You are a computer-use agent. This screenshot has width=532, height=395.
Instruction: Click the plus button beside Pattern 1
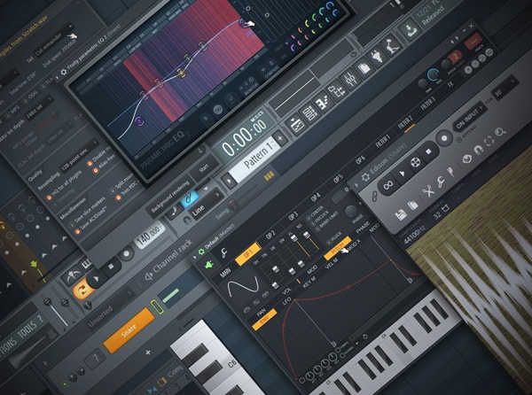(x=279, y=138)
